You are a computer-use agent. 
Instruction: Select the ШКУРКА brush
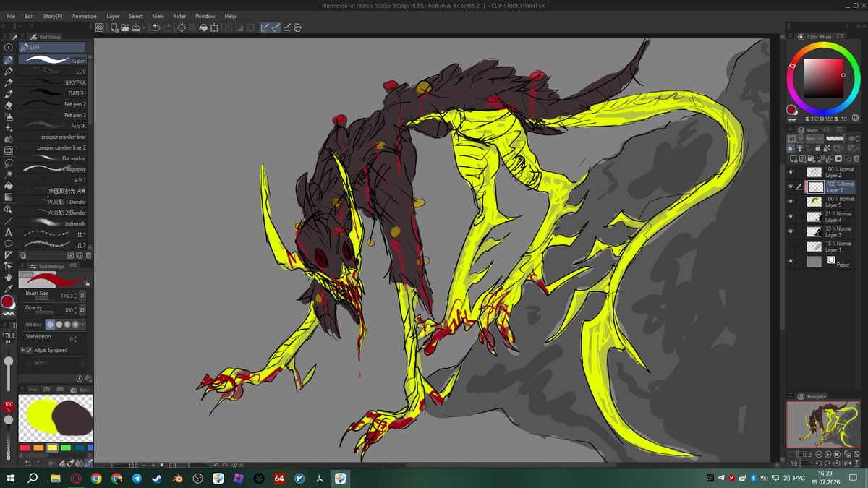click(53, 82)
